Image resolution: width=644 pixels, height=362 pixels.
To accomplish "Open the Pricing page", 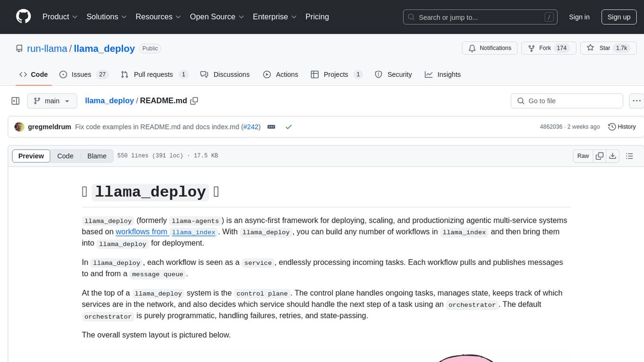I will (x=317, y=17).
